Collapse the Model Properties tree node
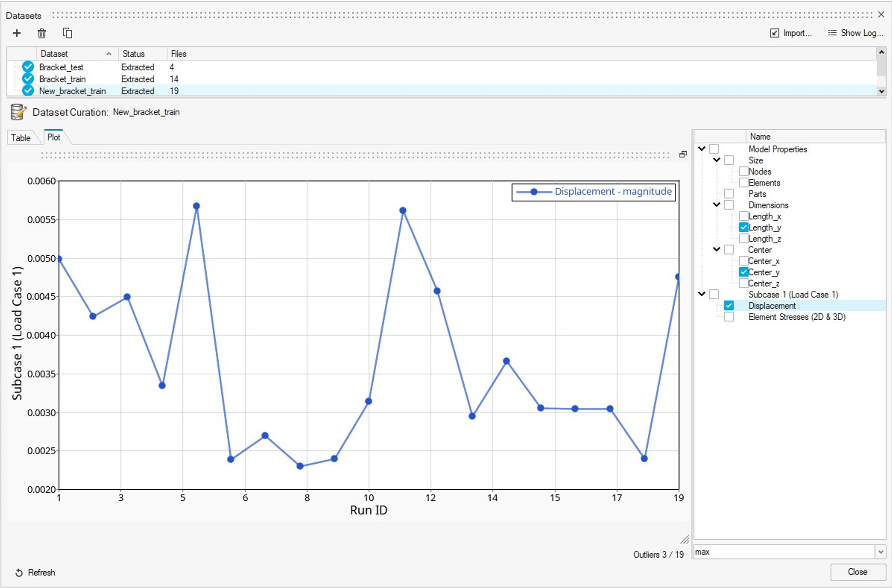Screen dimensions: 892x588 tap(702, 149)
